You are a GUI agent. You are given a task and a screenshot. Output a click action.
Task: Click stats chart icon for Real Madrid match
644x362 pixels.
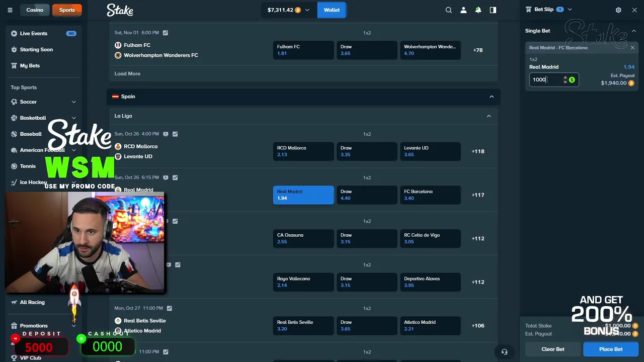[175, 177]
